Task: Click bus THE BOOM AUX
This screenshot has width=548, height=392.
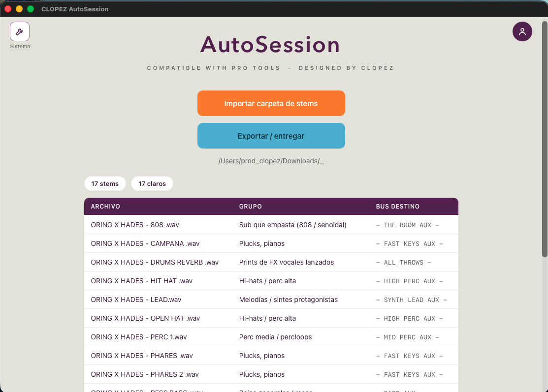Action: tap(408, 225)
